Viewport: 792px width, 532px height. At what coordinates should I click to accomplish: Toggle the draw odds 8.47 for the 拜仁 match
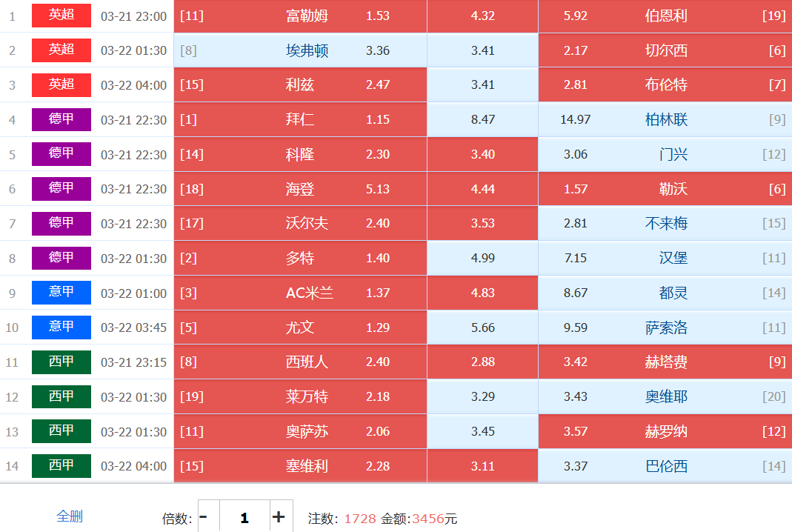[x=482, y=119]
